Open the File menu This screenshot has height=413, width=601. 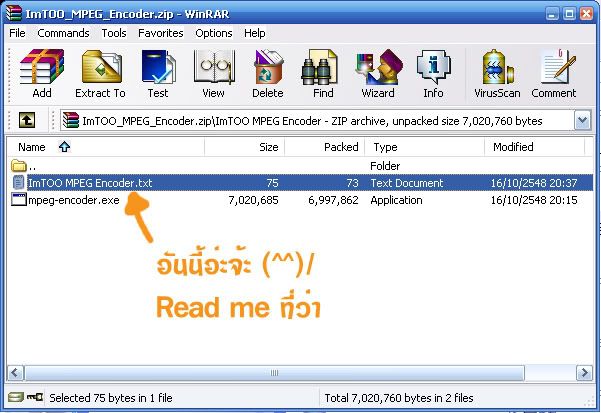(17, 33)
